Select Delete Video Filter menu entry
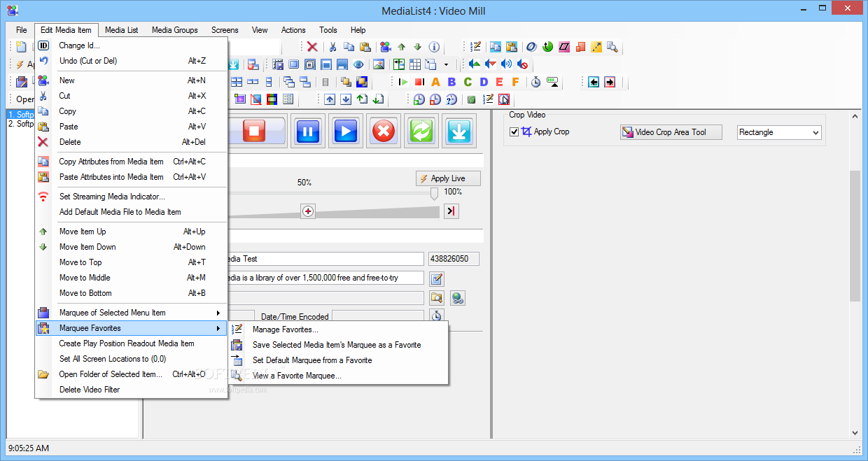This screenshot has height=461, width=868. click(131, 390)
